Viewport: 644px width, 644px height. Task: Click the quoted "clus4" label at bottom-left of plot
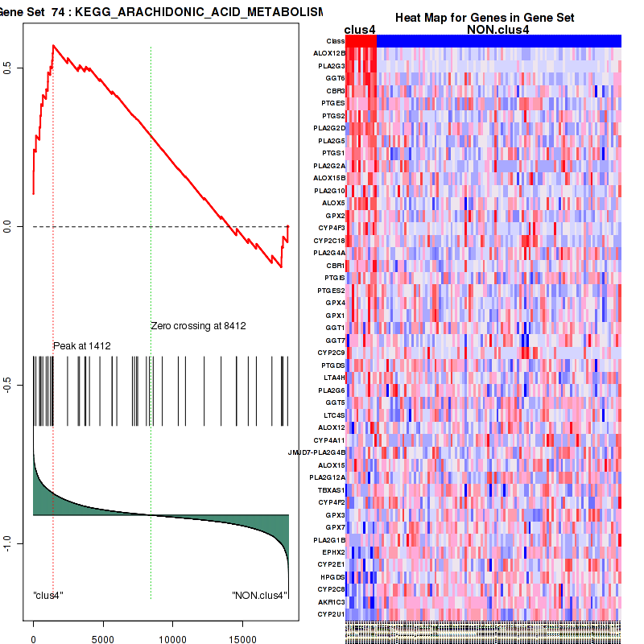coord(48,596)
